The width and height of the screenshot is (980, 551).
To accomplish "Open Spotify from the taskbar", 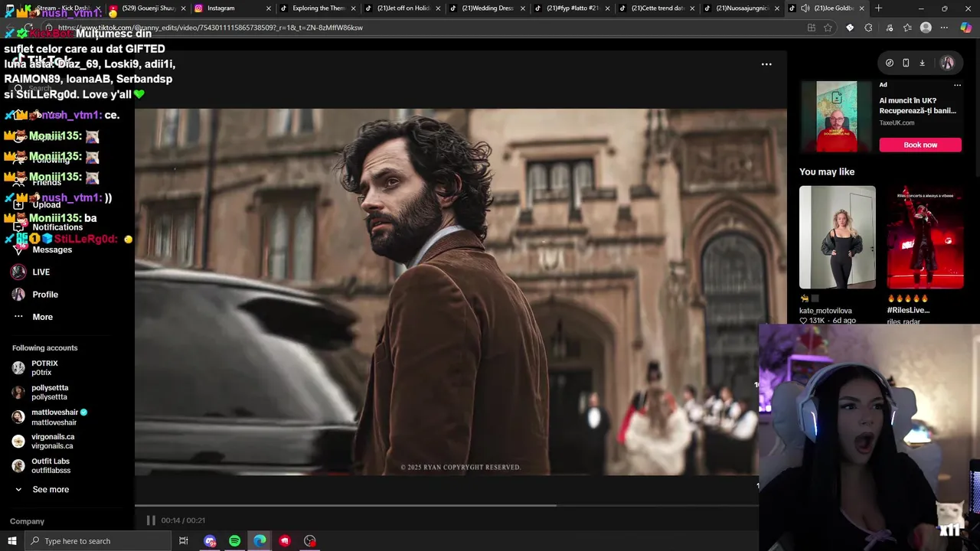I will click(235, 541).
